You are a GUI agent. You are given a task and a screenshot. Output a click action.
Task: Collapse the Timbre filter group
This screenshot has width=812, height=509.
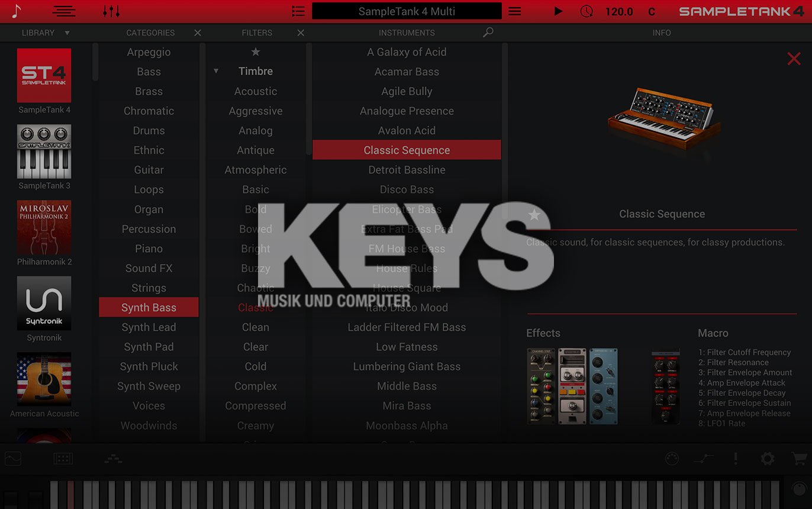216,71
